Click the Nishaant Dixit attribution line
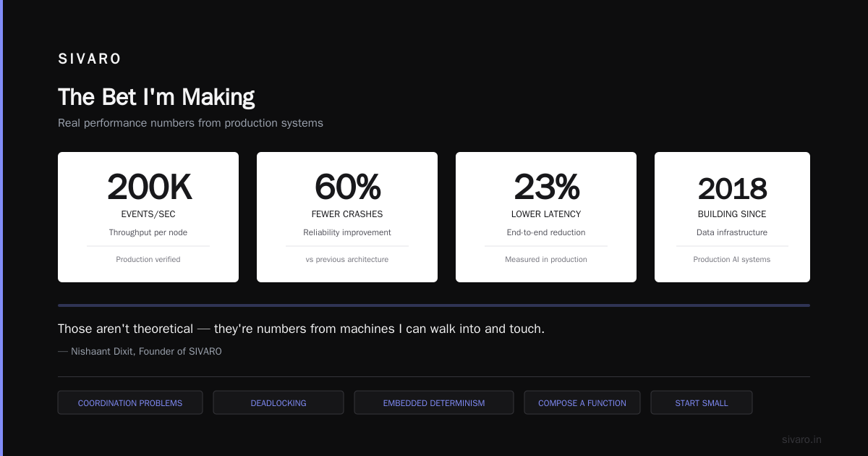The height and width of the screenshot is (456, 868). tap(140, 351)
